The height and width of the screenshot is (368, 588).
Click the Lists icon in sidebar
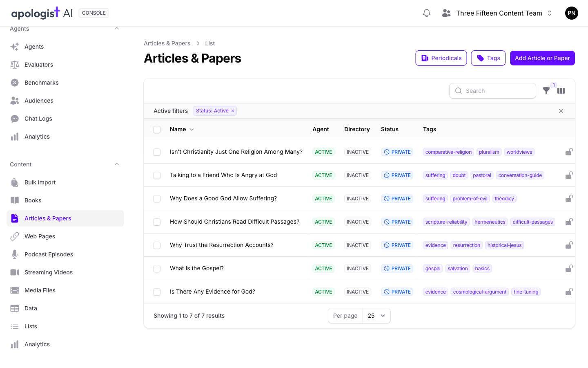click(x=15, y=326)
